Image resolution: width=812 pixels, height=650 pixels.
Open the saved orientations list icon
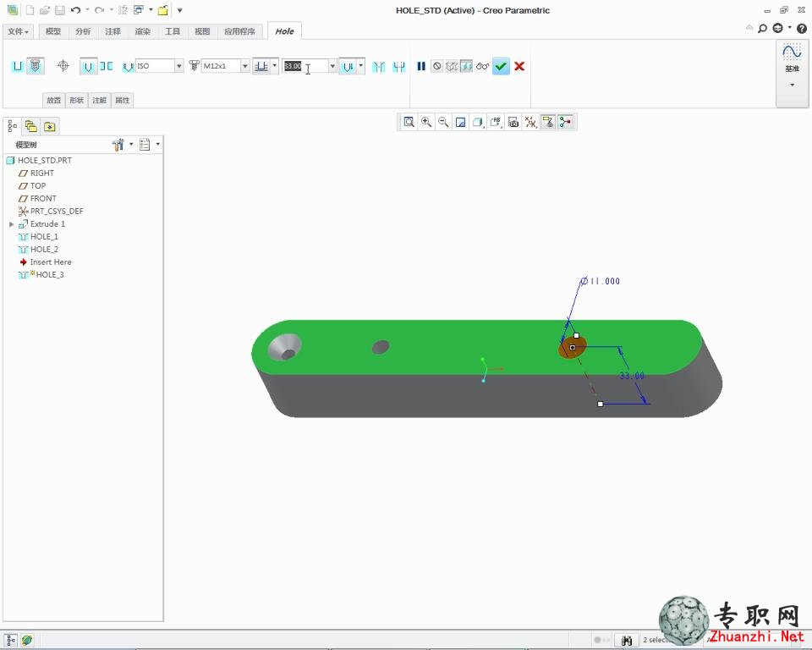click(496, 123)
